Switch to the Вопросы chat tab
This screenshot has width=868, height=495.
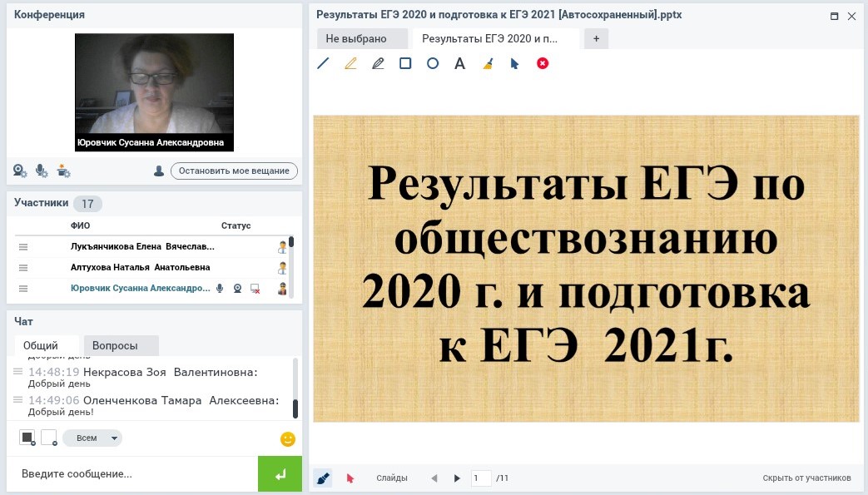(120, 345)
